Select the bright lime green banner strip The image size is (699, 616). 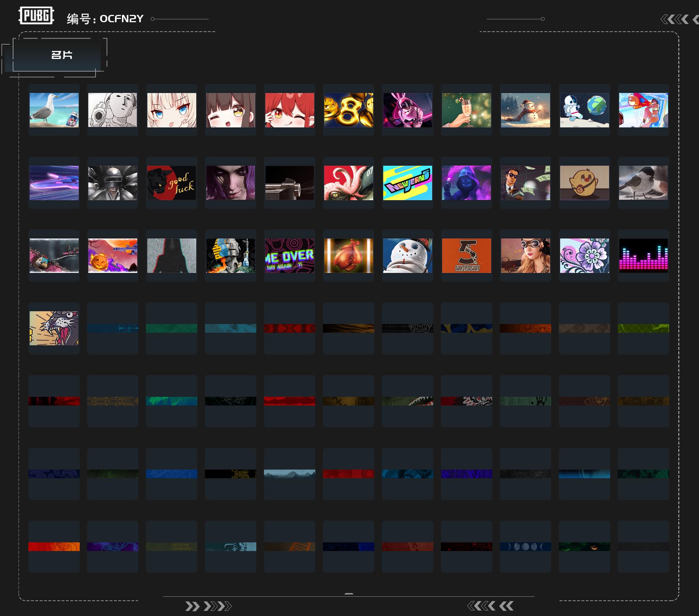(644, 328)
